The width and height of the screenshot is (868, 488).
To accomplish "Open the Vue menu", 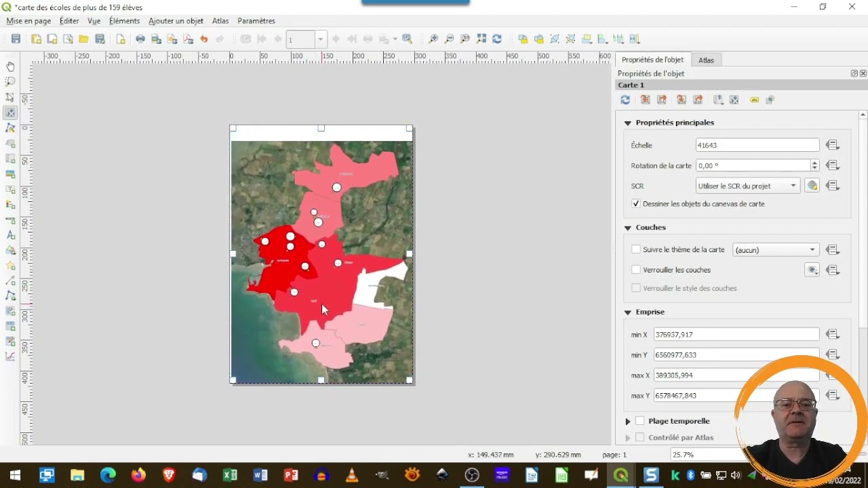I will coord(94,21).
